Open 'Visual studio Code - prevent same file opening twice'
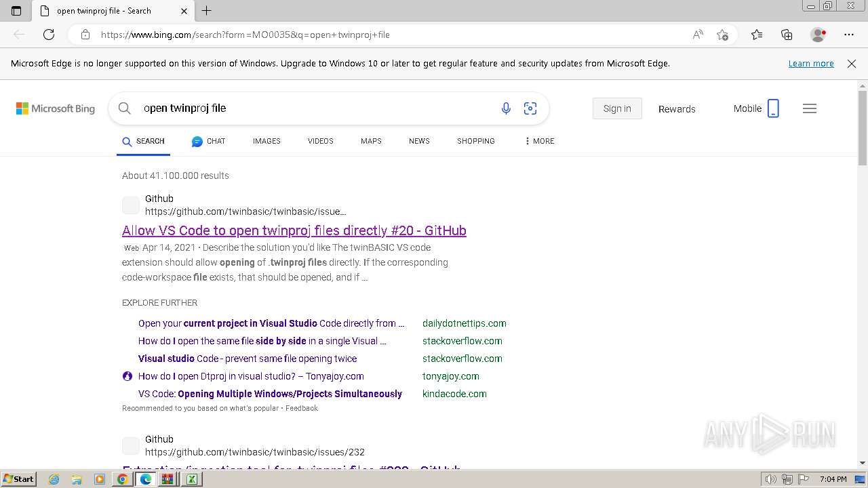Viewport: 868px width, 488px height. pos(248,359)
